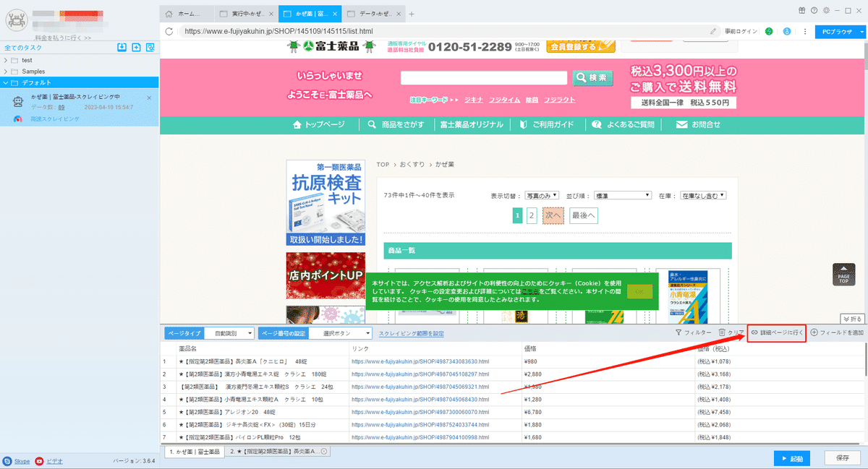Click the 折る collapse button
868x469 pixels.
(853, 319)
